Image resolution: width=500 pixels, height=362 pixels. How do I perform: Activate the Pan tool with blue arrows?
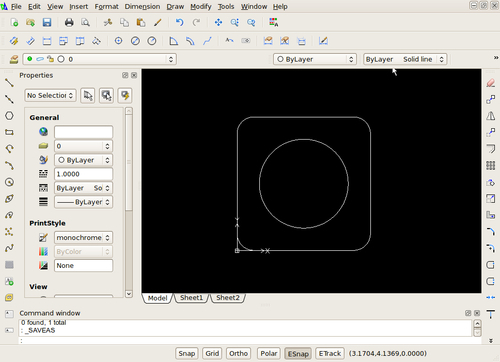(218, 22)
